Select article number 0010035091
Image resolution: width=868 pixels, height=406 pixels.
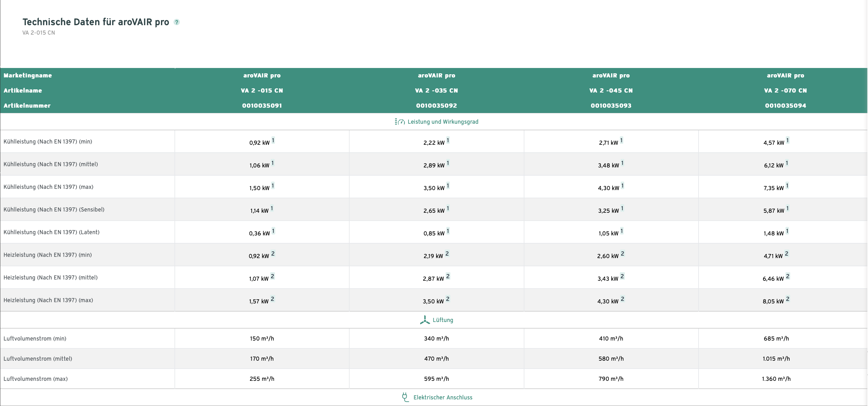tap(262, 106)
